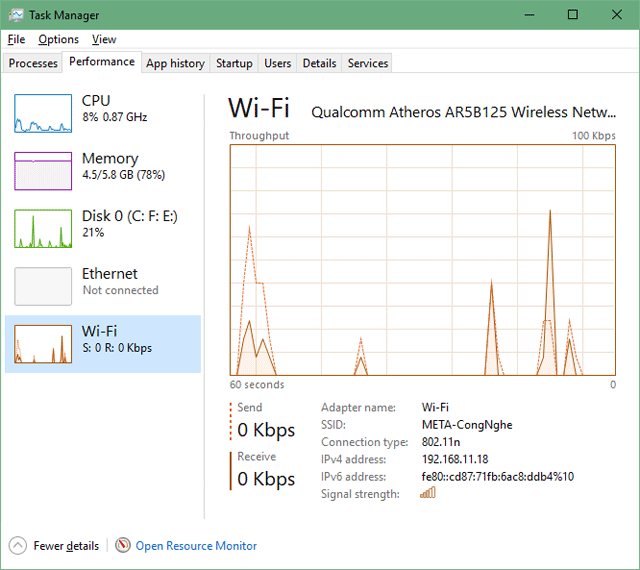
Task: Switch to the Users tab
Action: (277, 63)
